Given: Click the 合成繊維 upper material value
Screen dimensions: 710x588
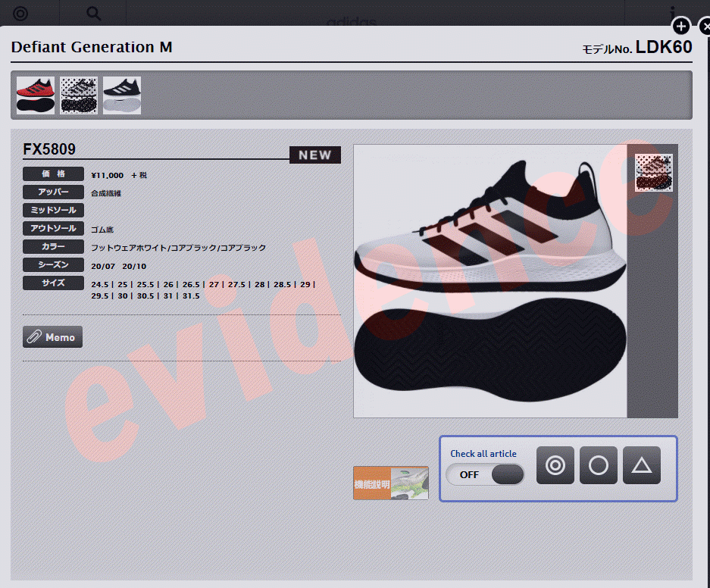Looking at the screenshot, I should [106, 193].
